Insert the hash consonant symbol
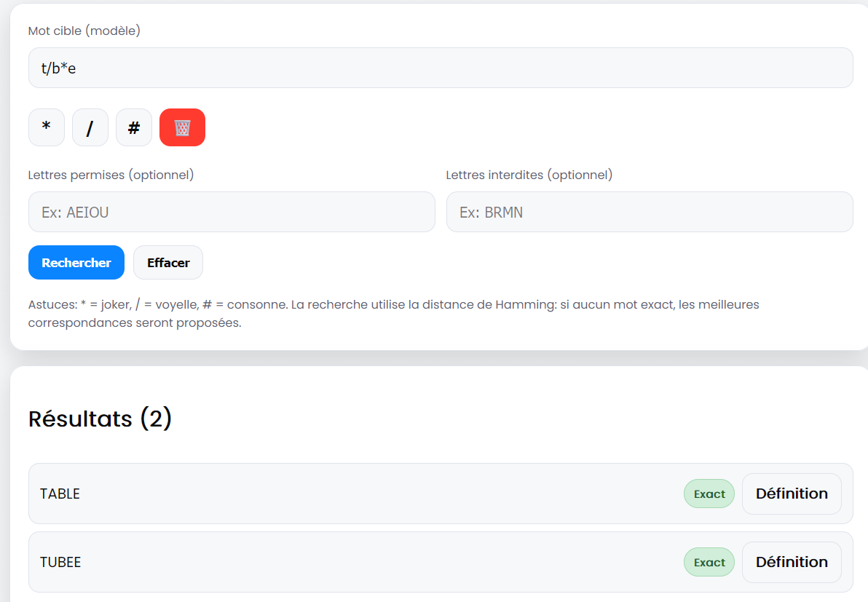Viewport: 868px width, 602px height. point(134,127)
